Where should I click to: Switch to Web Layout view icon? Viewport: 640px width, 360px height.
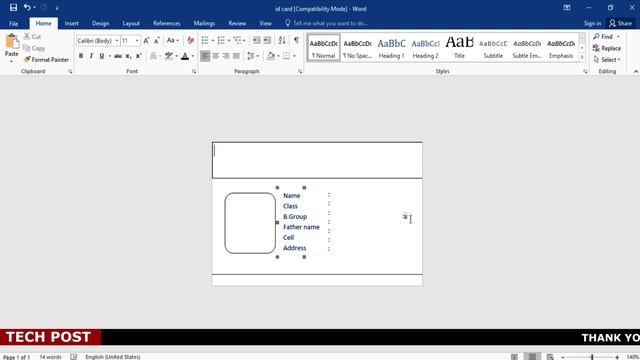tap(550, 357)
